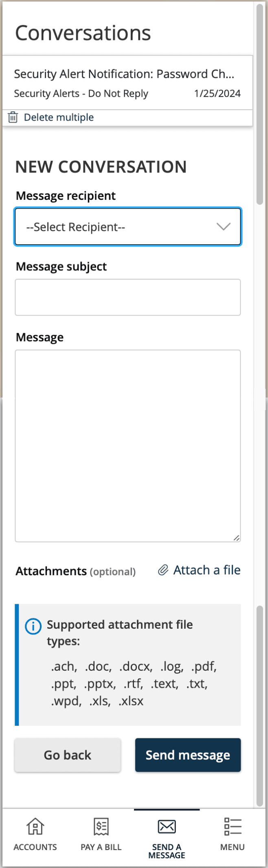Screen dimensions: 268x868
Task: Open the Menu list icon
Action: point(233,827)
